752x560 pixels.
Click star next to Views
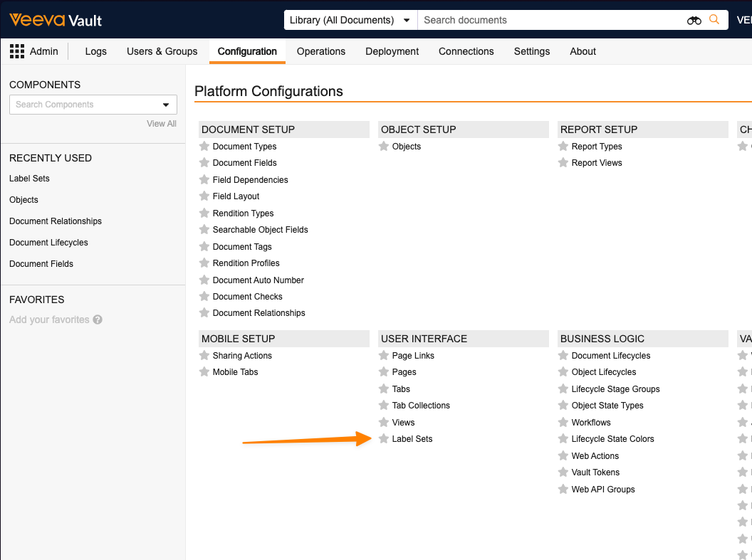pos(384,422)
